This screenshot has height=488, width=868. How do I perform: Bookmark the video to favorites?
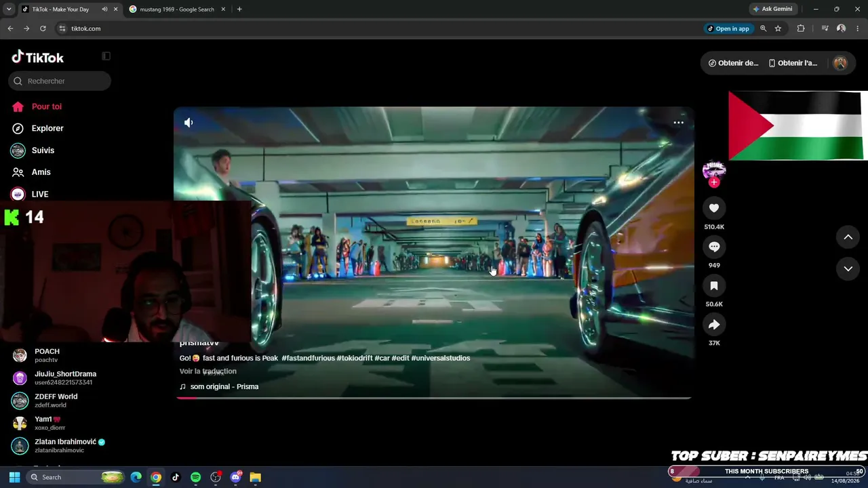pyautogui.click(x=714, y=286)
